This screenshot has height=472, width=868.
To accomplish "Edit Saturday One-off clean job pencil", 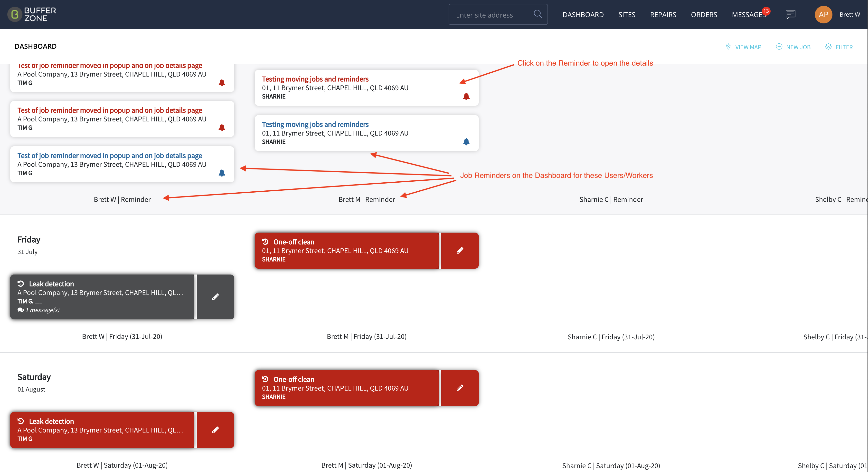I will 460,388.
